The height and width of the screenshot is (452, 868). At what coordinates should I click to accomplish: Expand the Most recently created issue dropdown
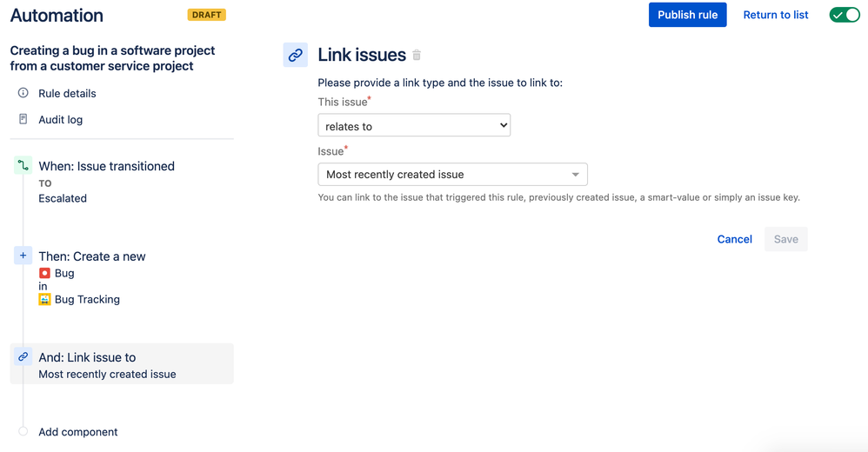coord(452,174)
